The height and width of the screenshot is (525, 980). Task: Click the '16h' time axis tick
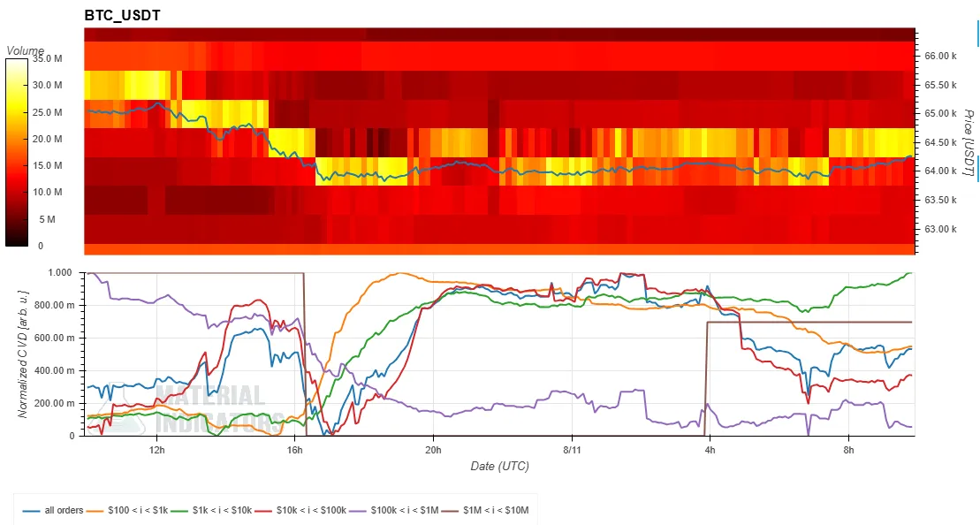295,449
